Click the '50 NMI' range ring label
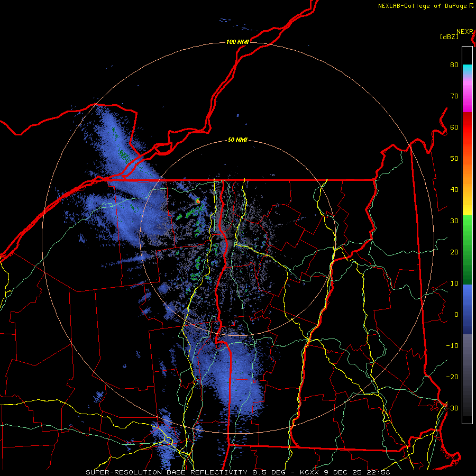The image size is (476, 476). point(237,140)
